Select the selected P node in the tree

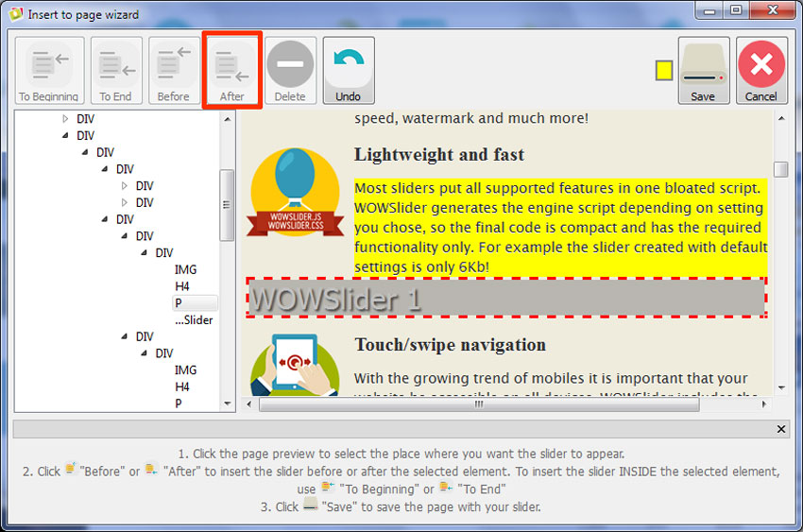click(x=196, y=302)
